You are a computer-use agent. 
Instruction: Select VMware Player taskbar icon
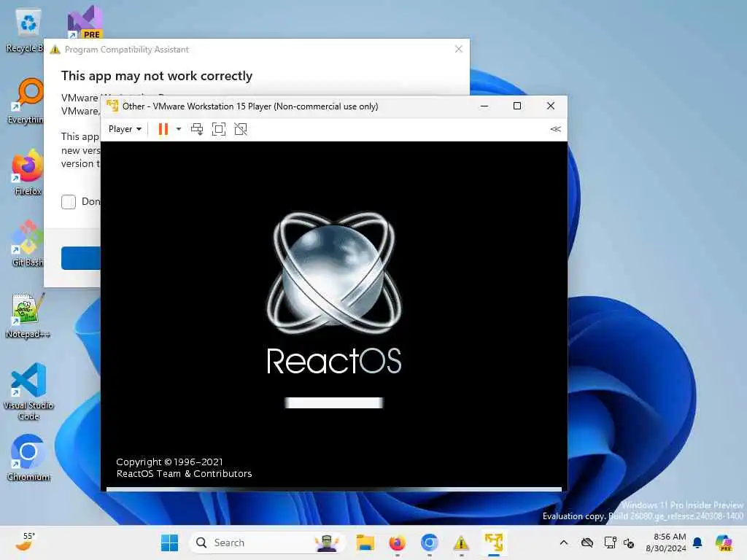[494, 542]
